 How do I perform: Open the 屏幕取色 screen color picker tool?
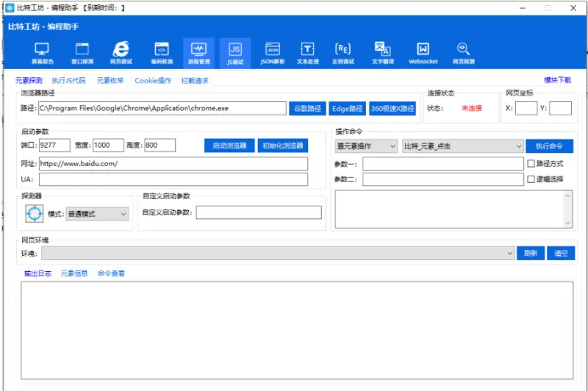tap(42, 53)
